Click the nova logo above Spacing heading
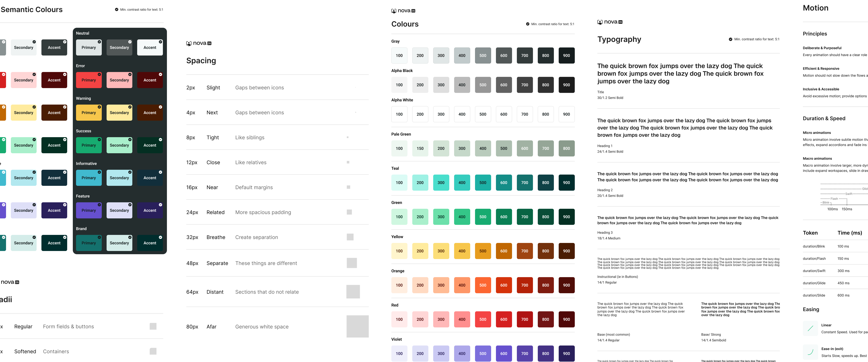Viewport: 868px width, 362px height. click(x=199, y=43)
